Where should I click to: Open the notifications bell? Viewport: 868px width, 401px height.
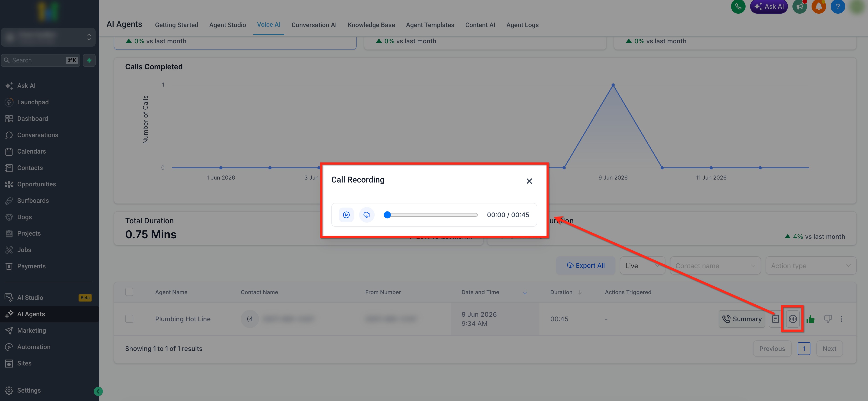pos(818,6)
